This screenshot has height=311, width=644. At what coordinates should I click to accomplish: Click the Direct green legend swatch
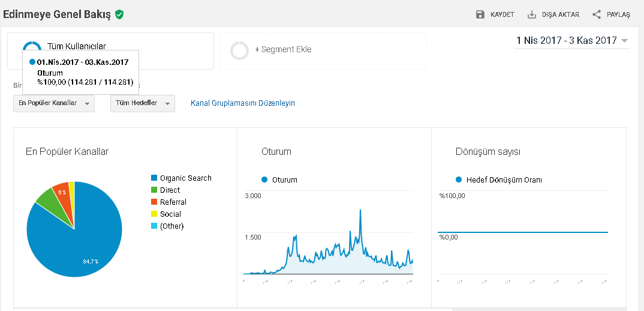[154, 190]
